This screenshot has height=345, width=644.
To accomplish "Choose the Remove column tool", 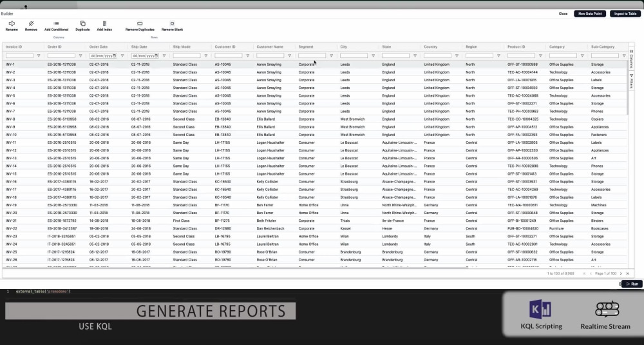I will 31,26.
